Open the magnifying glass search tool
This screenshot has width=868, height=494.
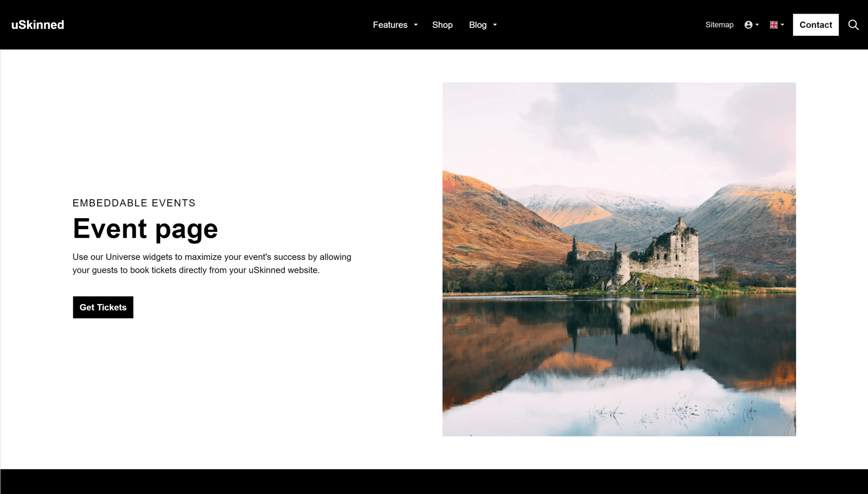click(x=853, y=24)
